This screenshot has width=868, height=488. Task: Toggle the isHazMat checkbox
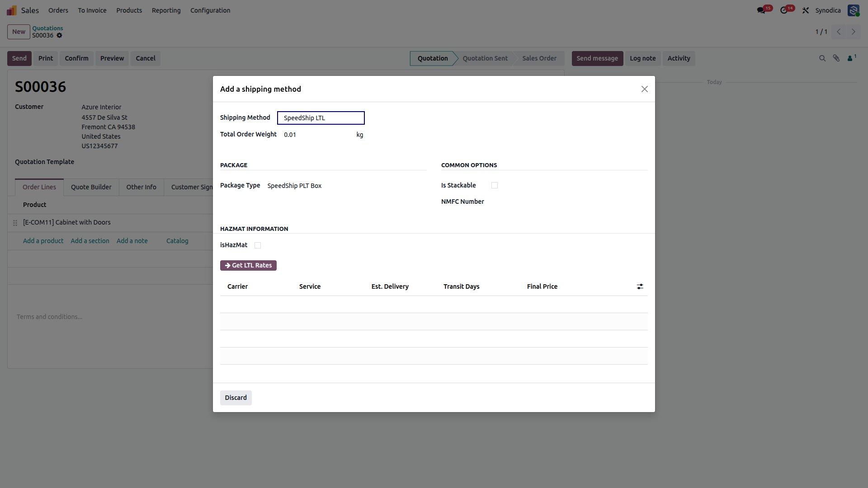[258, 245]
